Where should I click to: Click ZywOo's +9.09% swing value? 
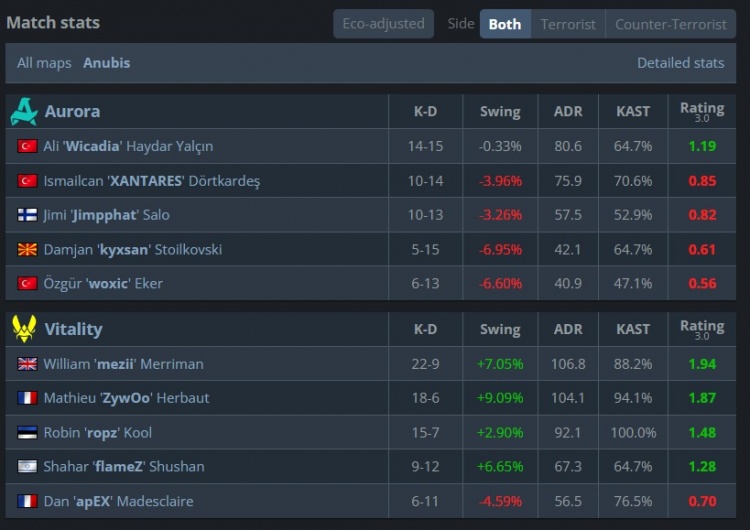[x=500, y=398]
